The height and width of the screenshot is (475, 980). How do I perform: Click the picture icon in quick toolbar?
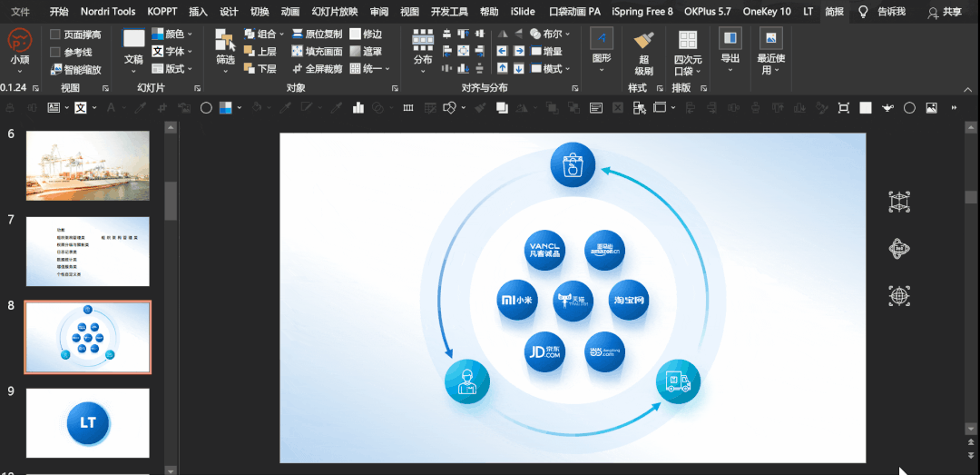931,108
